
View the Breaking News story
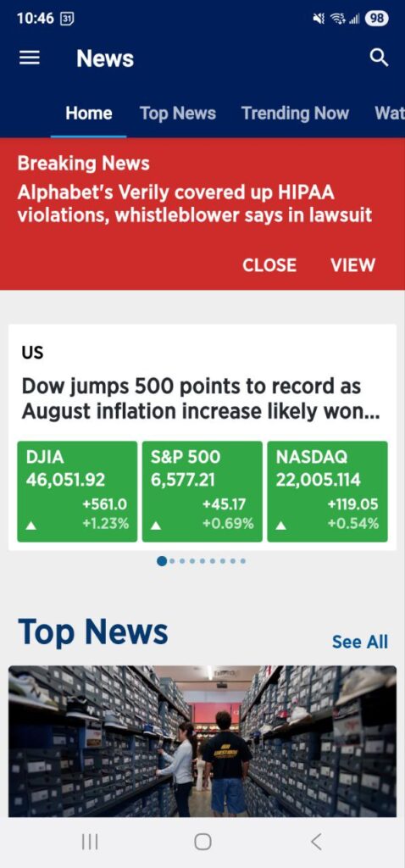pos(353,265)
